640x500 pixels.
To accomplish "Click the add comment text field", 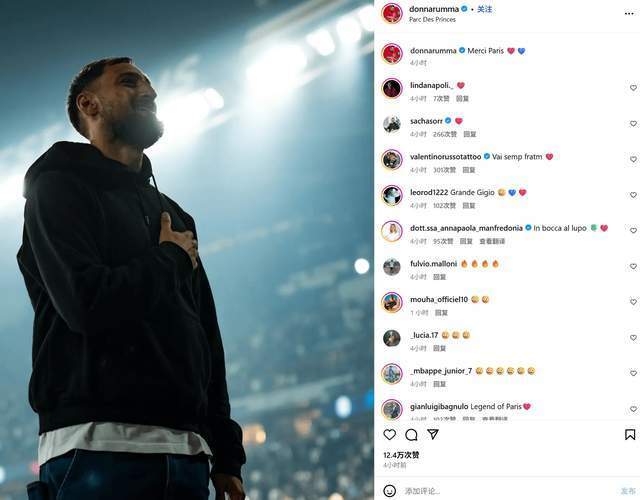I will pos(508,491).
